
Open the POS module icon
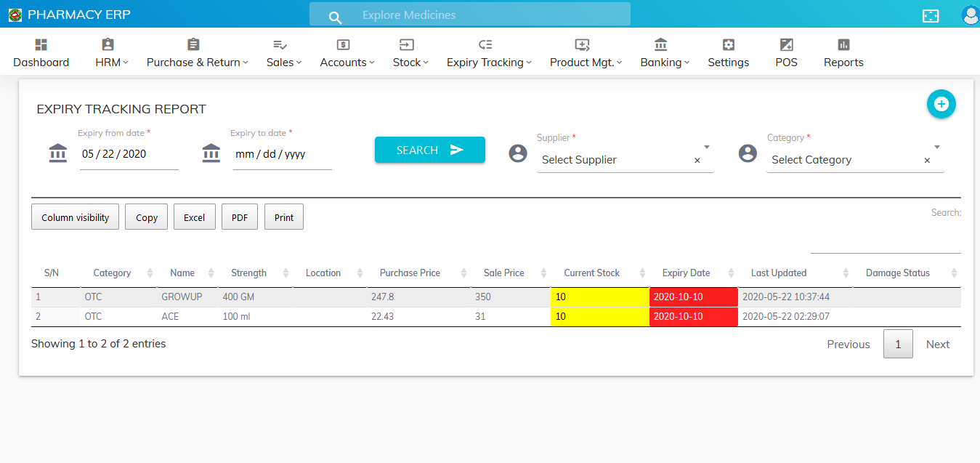click(x=786, y=44)
